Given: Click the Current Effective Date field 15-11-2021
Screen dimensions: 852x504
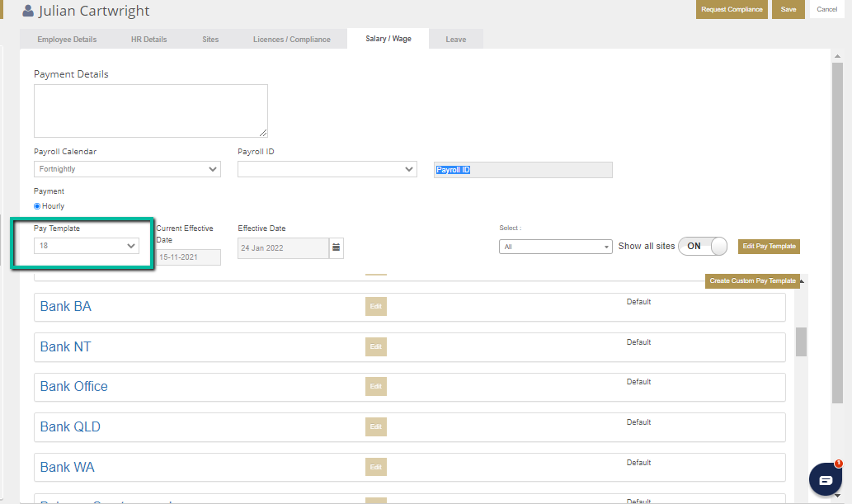Looking at the screenshot, I should coord(188,257).
